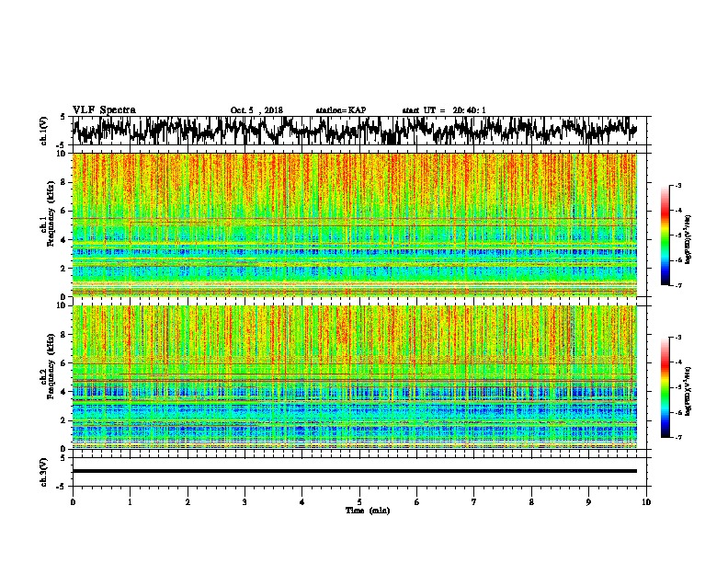Click the "-5" voltage tick of ch.3(V) panel

[x=62, y=487]
